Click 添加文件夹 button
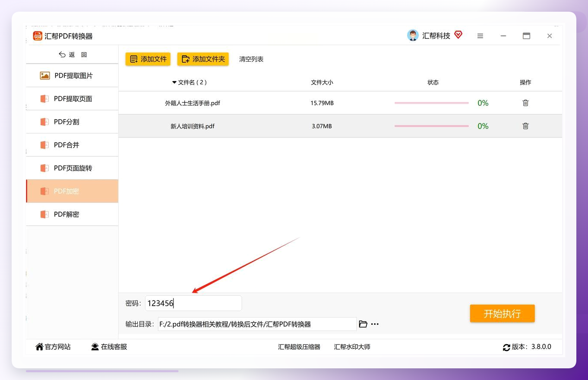 (x=203, y=59)
